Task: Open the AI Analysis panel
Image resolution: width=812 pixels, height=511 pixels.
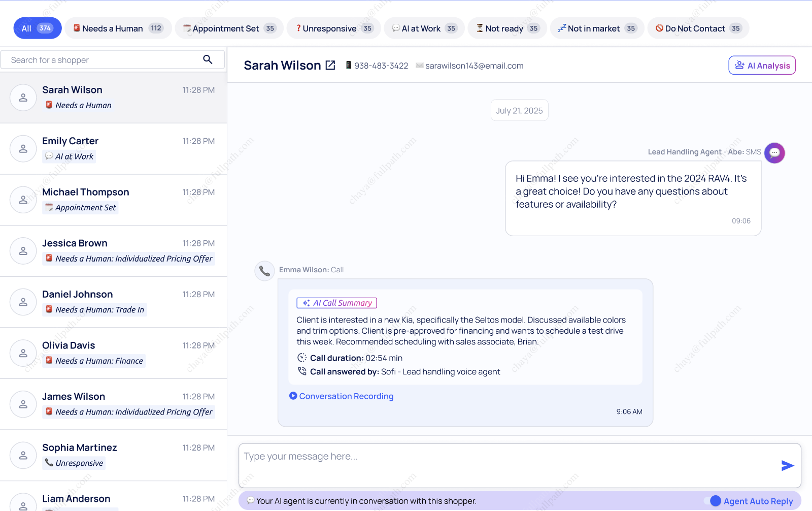Action: coord(762,66)
